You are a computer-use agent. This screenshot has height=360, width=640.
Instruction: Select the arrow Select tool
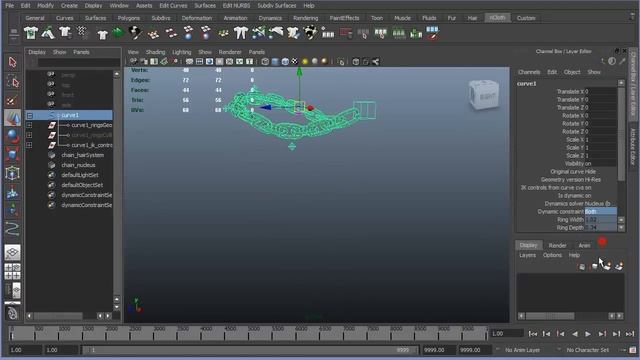tap(12, 62)
